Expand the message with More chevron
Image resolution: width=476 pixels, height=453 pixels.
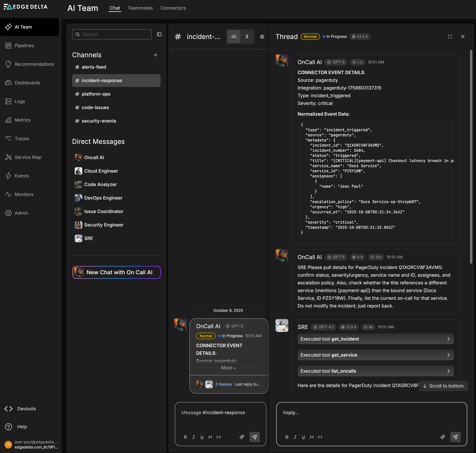point(229,368)
